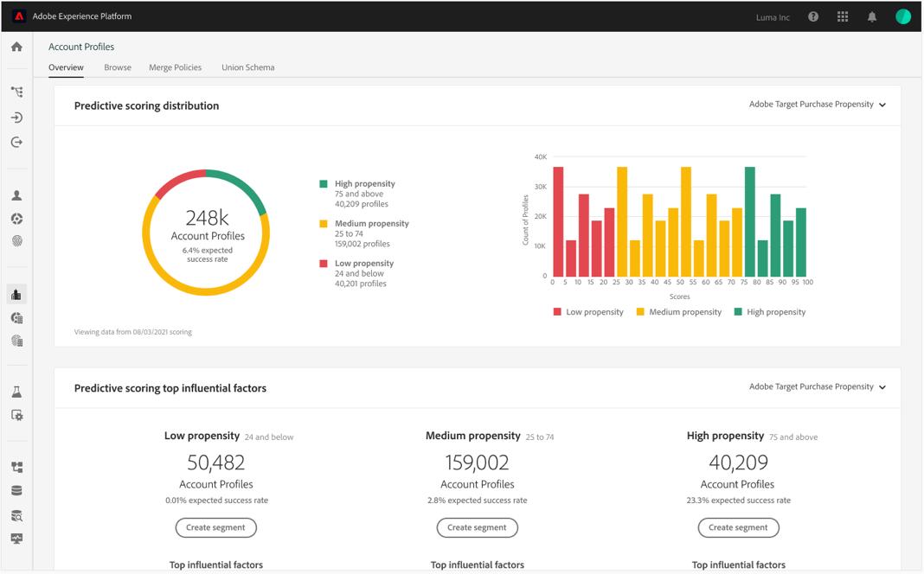
Task: Expand the distribution panel's Adobe Target Purchase Propensity dropdown
Action: (818, 105)
